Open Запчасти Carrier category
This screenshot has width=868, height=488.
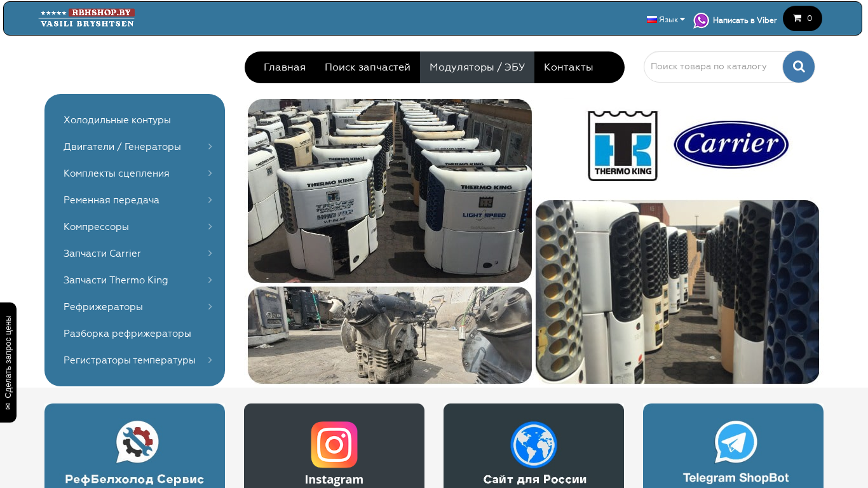[x=102, y=254]
